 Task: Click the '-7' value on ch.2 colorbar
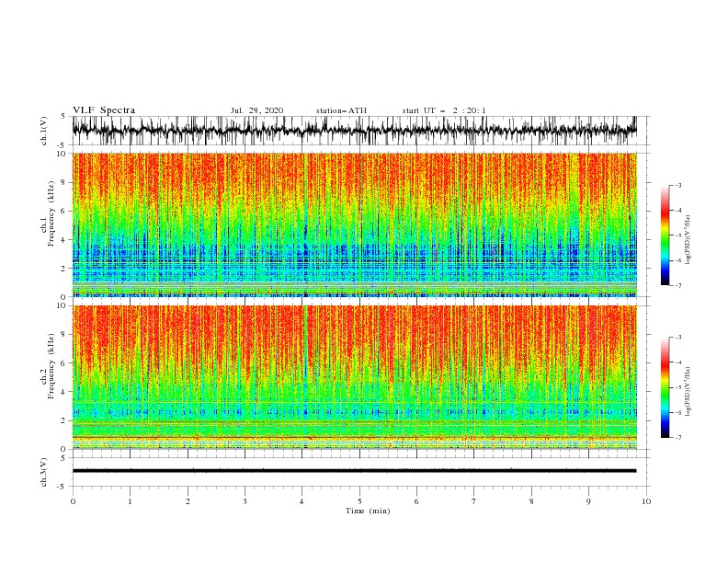[x=677, y=437]
